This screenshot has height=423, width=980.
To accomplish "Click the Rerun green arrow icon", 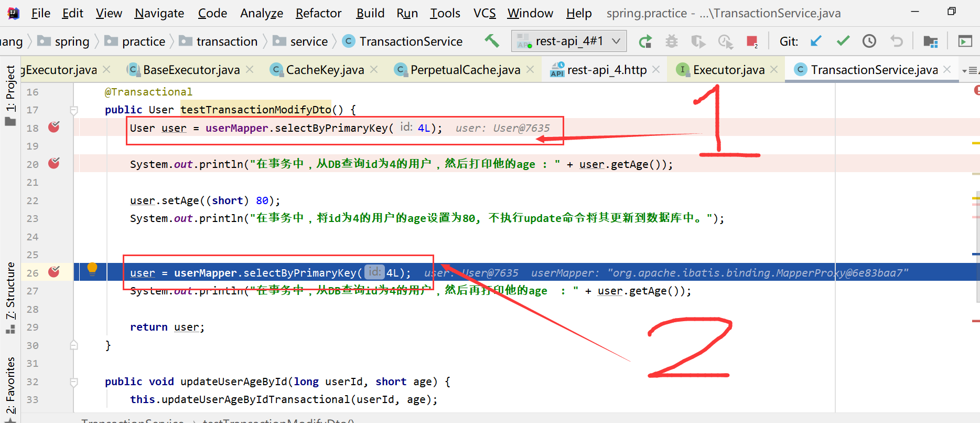I will [645, 41].
